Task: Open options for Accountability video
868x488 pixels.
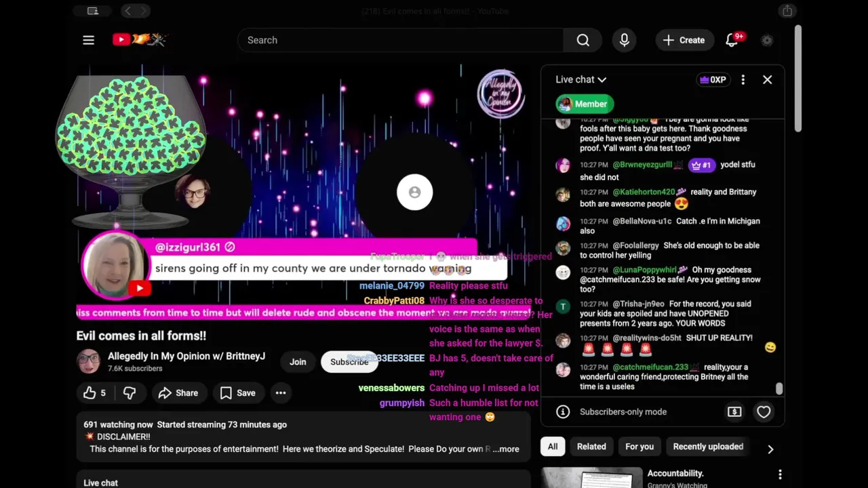Action: click(780, 474)
